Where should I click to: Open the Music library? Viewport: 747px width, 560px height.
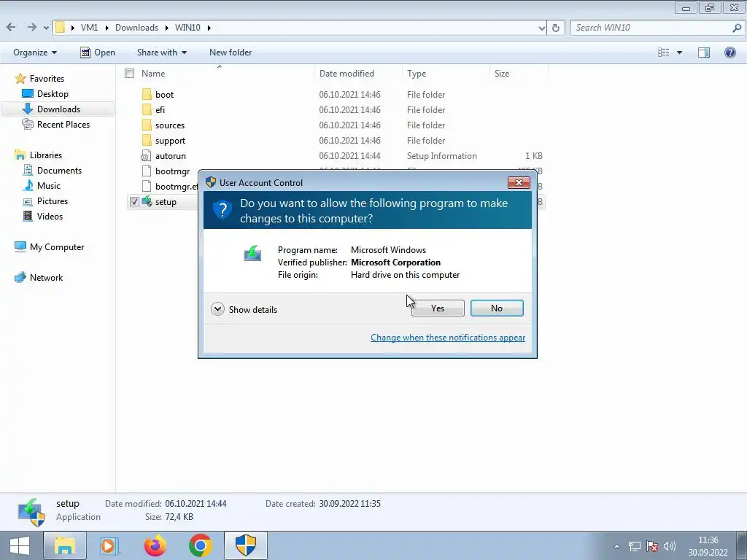49,186
